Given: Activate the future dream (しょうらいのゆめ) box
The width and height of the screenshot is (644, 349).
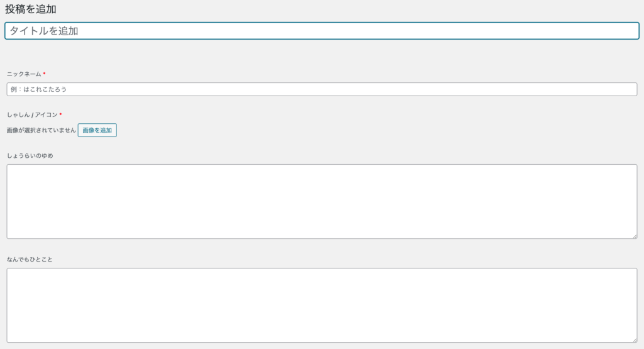Looking at the screenshot, I should tap(321, 201).
